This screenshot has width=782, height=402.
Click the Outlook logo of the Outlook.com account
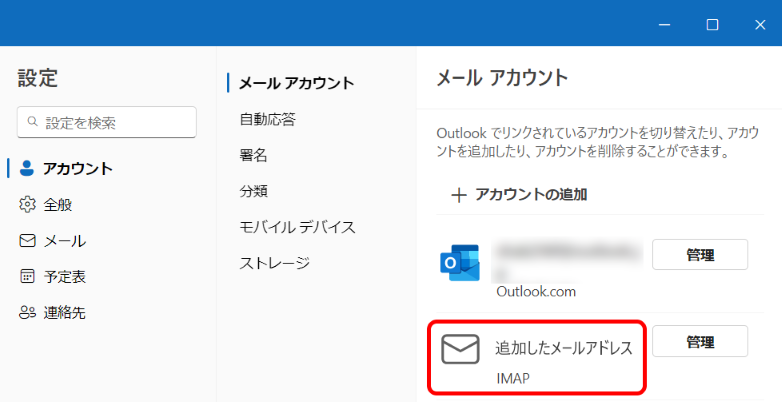point(460,262)
